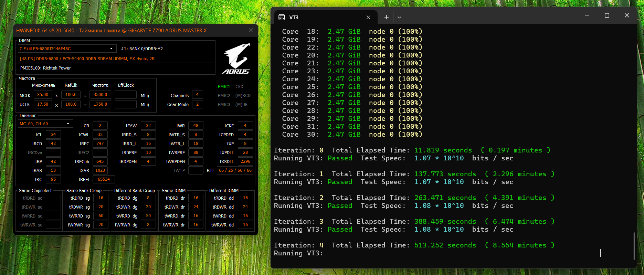Click the tXPDLL value 28
This screenshot has width=644, height=275.
tap(245, 152)
